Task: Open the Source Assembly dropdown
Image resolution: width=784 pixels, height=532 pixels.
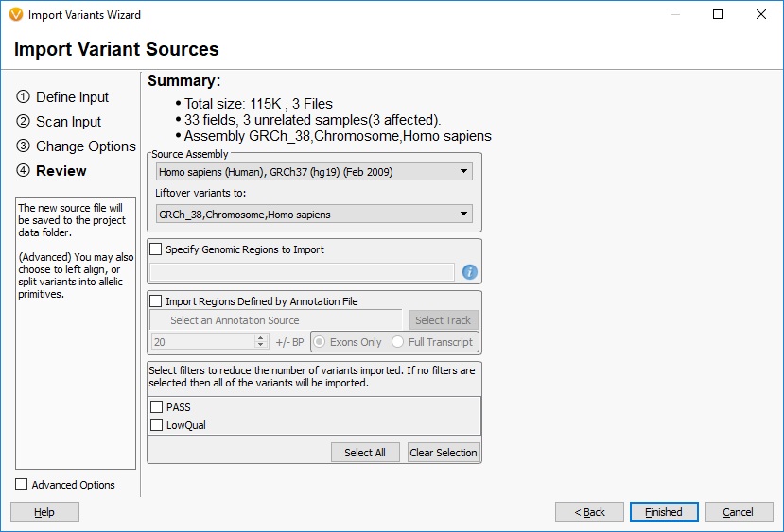Action: coord(314,172)
